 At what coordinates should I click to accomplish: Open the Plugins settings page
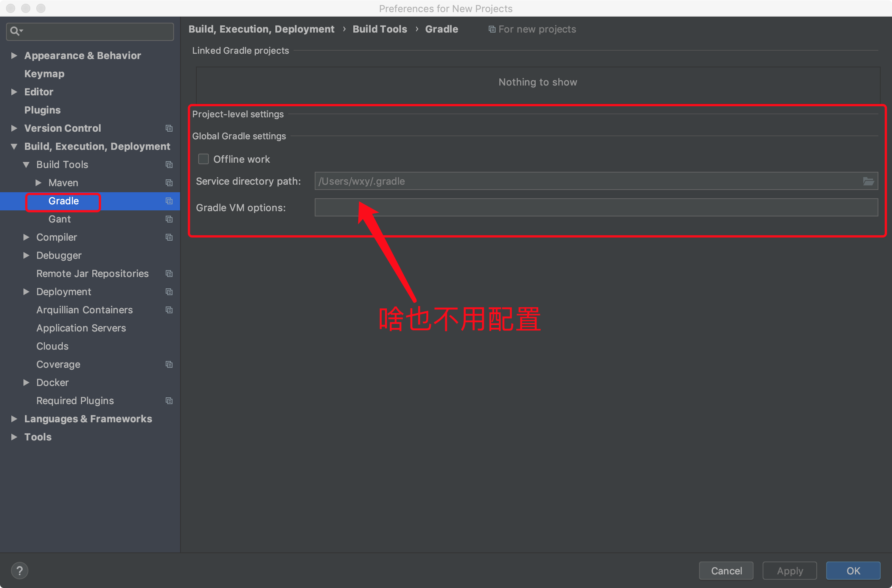[42, 110]
